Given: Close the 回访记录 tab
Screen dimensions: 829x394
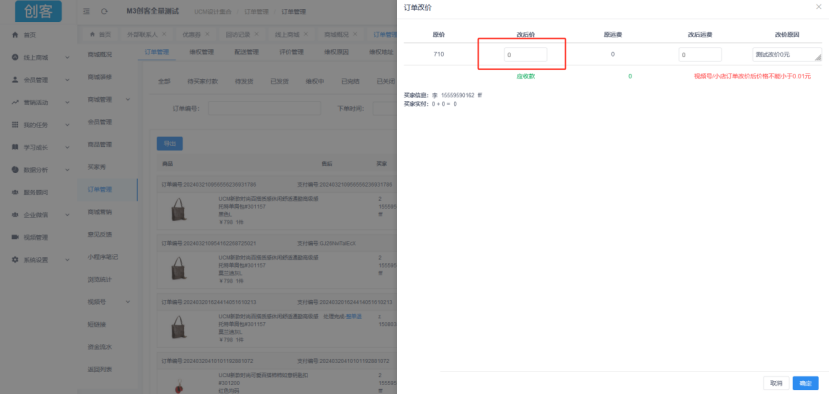Looking at the screenshot, I should coord(256,34).
